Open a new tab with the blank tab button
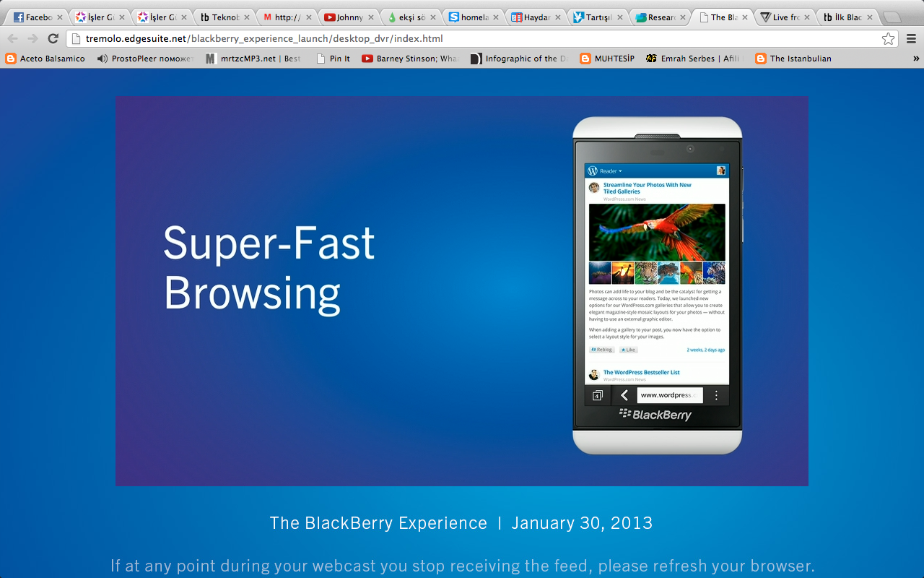Image resolution: width=924 pixels, height=578 pixels. pos(892,17)
